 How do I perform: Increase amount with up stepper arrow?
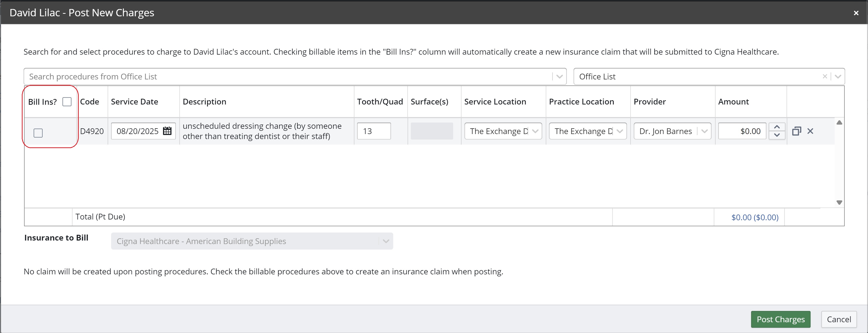[x=777, y=127]
